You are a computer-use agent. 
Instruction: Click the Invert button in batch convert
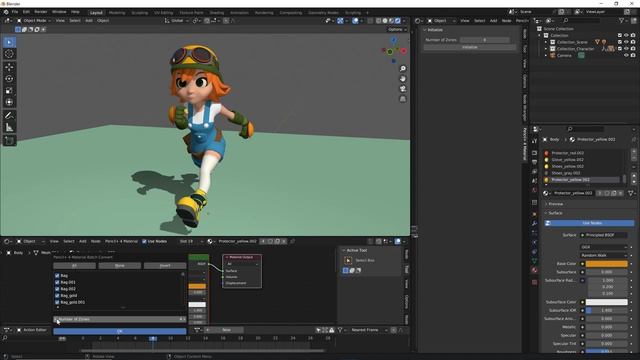tap(165, 266)
